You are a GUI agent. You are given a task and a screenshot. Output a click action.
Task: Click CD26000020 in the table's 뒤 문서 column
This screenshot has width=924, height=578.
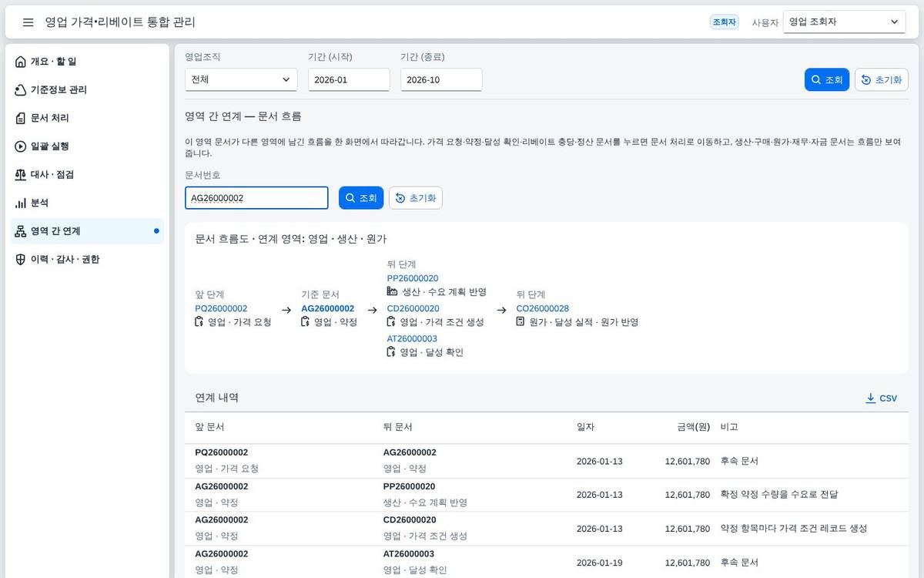(410, 520)
